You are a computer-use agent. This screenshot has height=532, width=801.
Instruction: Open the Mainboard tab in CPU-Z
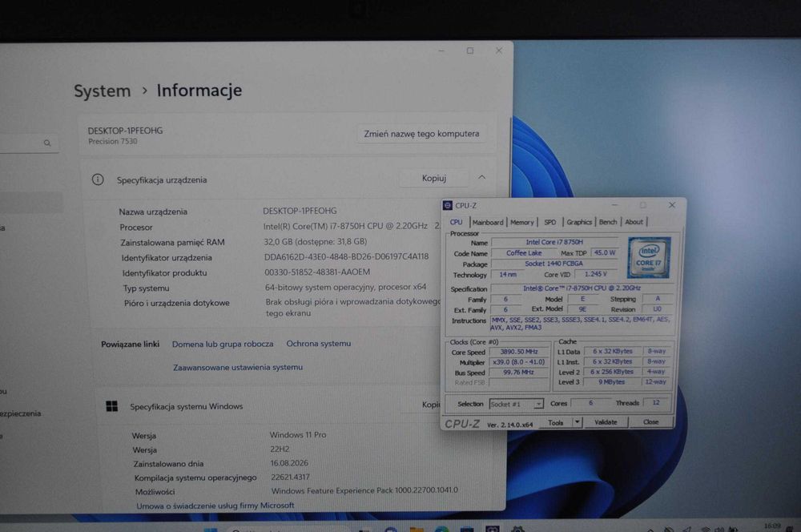tap(488, 222)
